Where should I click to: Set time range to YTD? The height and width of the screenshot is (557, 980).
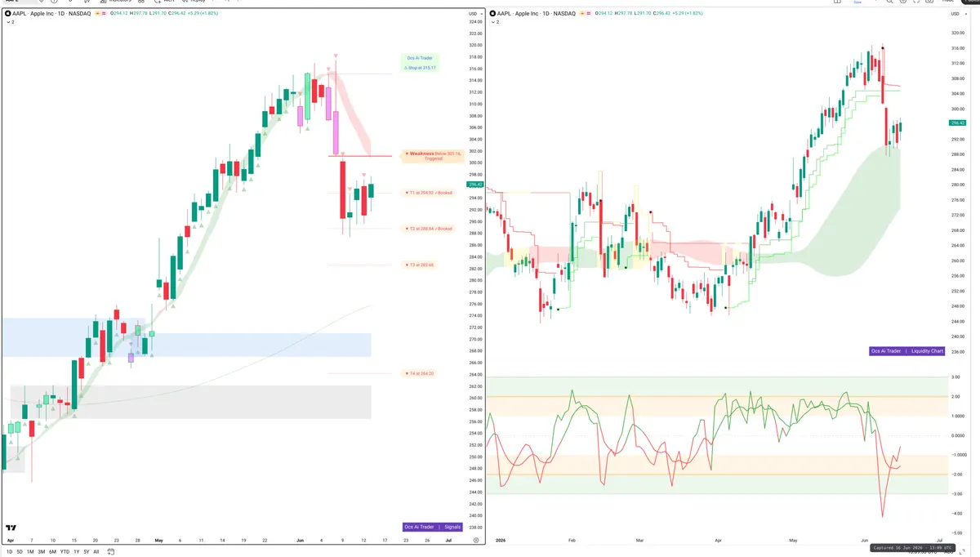click(x=65, y=552)
